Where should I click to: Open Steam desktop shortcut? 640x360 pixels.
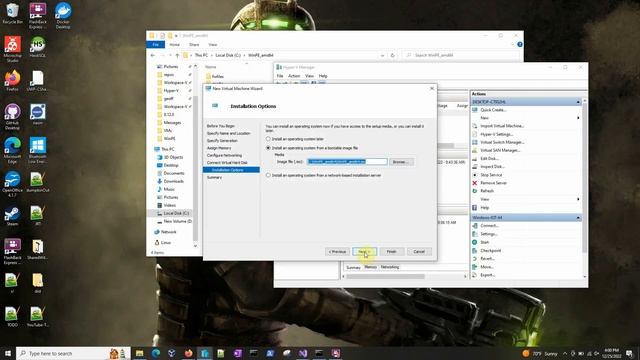[12, 216]
